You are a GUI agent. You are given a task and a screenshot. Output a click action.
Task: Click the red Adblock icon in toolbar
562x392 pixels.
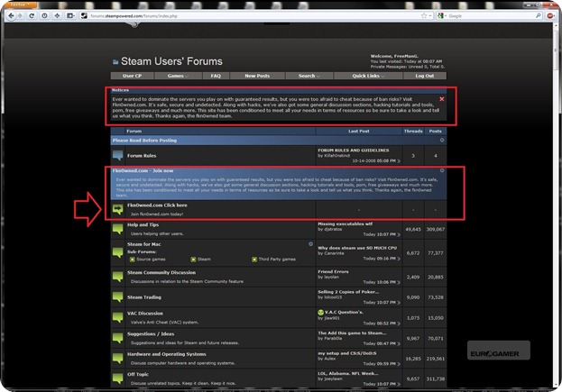click(x=550, y=15)
